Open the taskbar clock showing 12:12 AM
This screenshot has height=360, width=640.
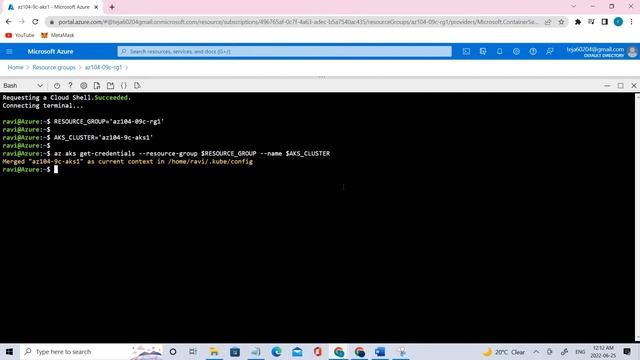coord(603,352)
